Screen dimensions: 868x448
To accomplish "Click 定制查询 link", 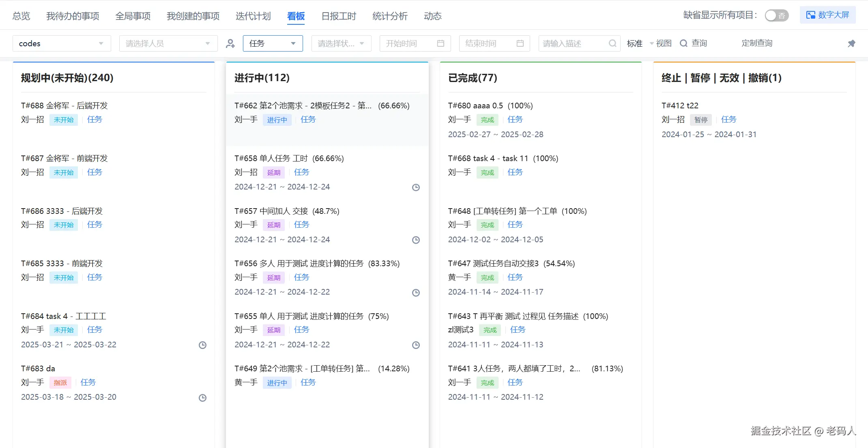I will tap(756, 43).
